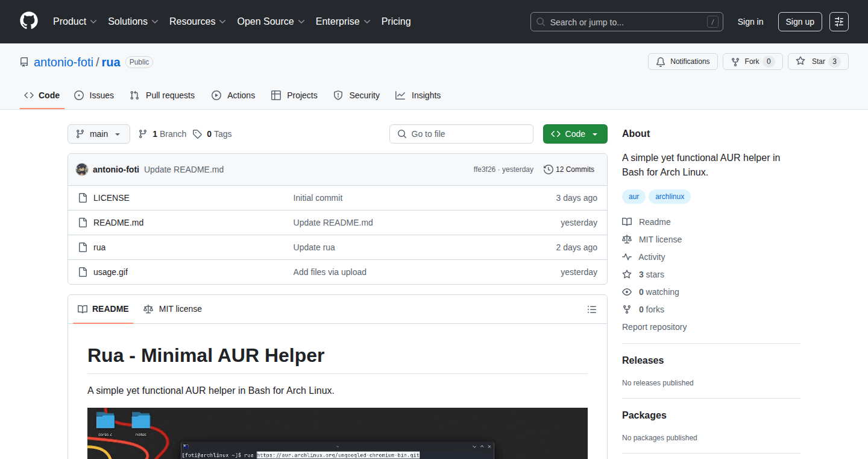Image resolution: width=868 pixels, height=459 pixels.
Task: Open the usage.gif file
Action: coord(111,272)
